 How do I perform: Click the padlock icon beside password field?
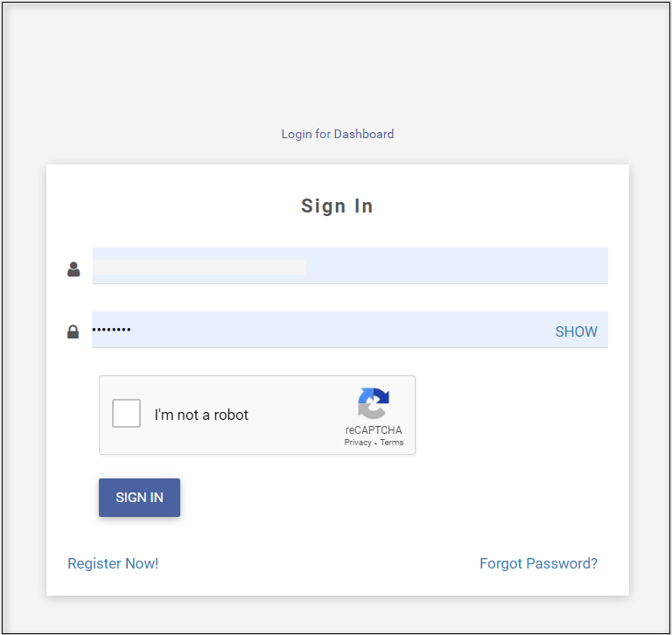tap(73, 331)
